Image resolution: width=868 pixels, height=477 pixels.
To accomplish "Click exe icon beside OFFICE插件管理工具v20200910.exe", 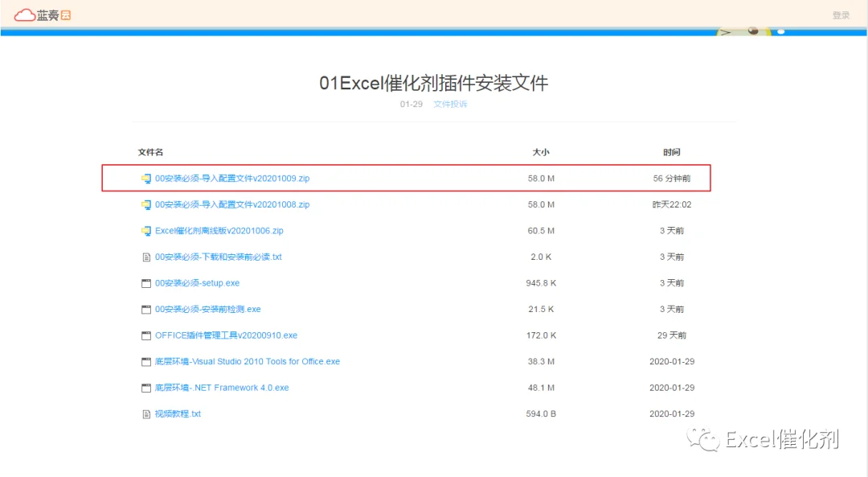I will coord(146,335).
